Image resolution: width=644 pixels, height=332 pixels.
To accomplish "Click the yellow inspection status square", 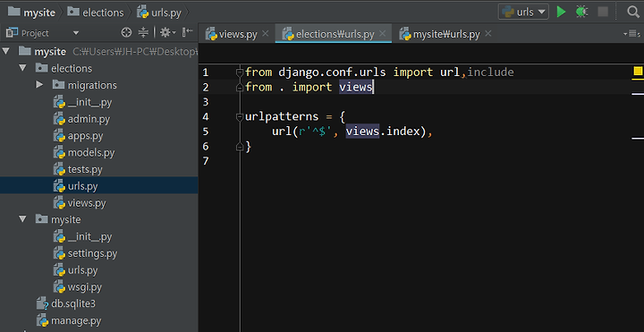I will [x=638, y=71].
